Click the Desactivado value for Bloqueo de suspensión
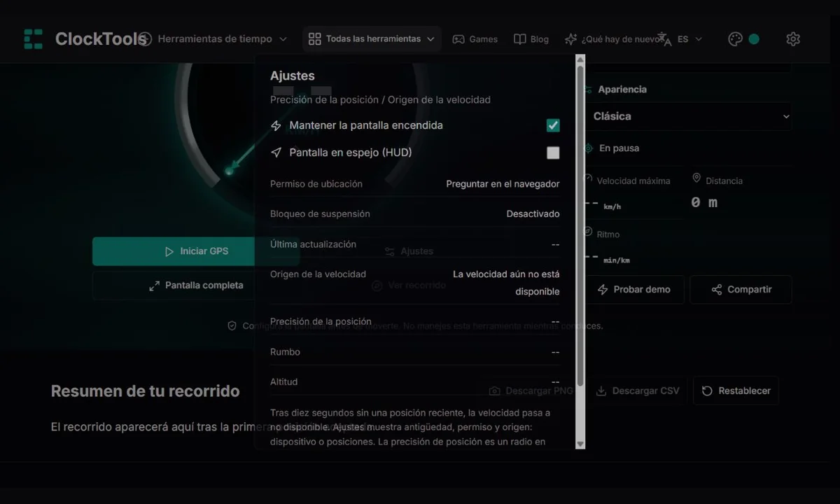 [533, 214]
